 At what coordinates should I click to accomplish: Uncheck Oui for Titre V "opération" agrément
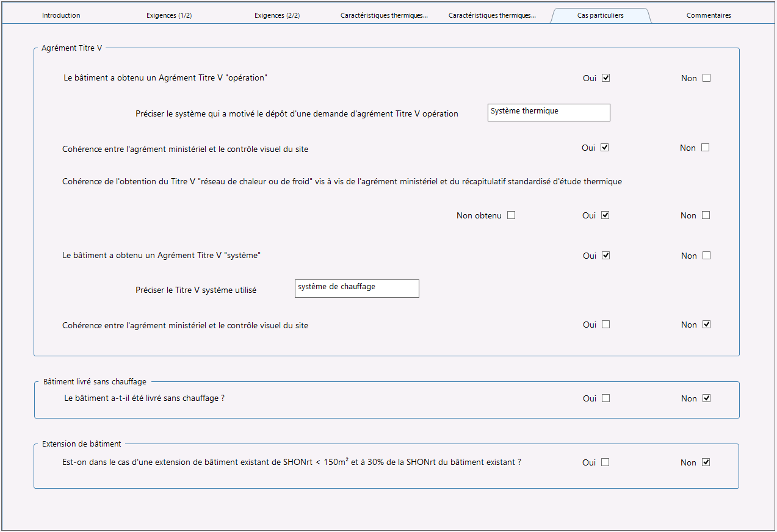tap(605, 78)
